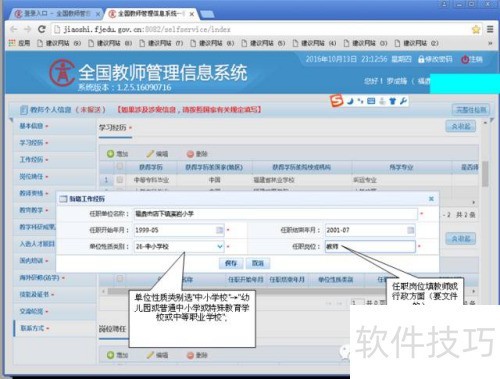Open 单位性质类别 dropdown showing 中小学校
500x379 pixels.
point(220,246)
